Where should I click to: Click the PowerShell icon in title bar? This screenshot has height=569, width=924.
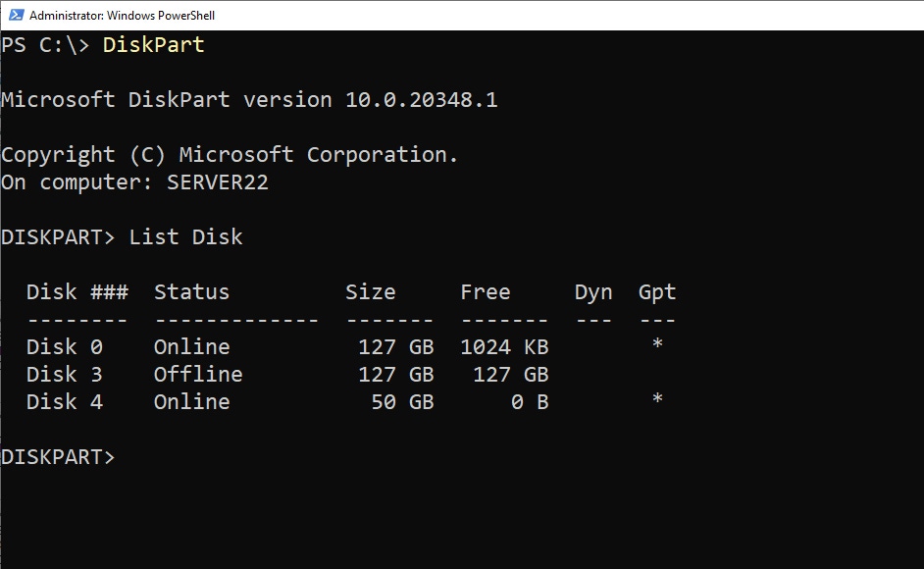click(15, 15)
